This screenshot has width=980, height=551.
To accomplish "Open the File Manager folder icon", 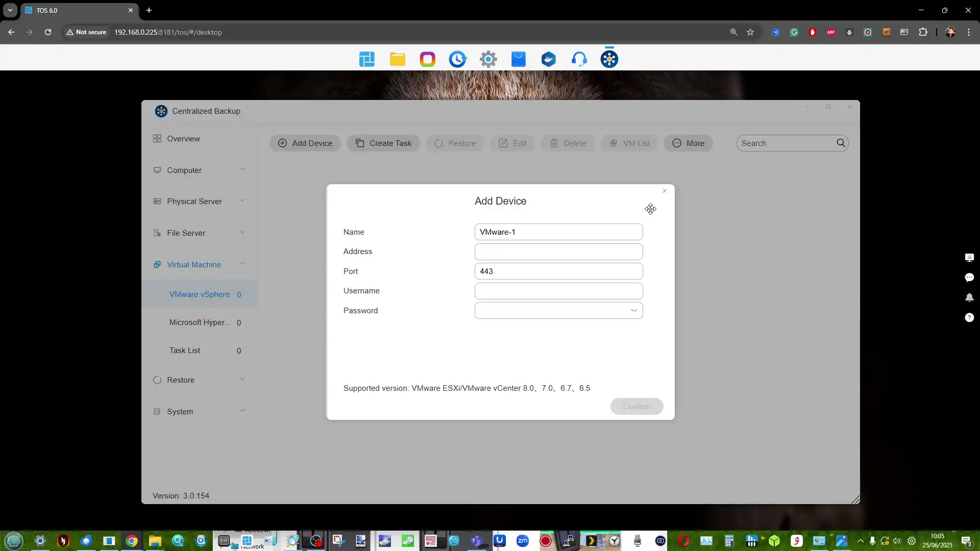I will point(397,59).
